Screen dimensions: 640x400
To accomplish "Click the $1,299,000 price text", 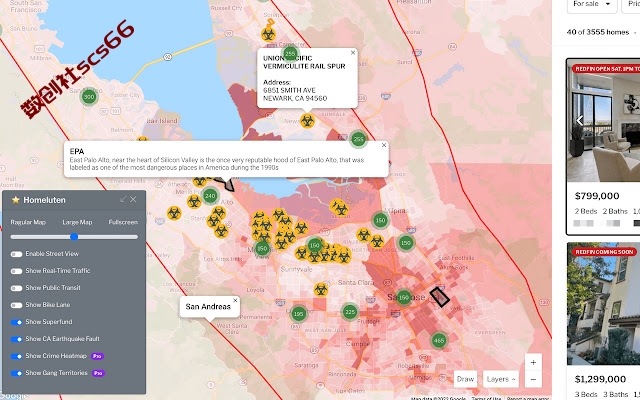I will point(600,379).
